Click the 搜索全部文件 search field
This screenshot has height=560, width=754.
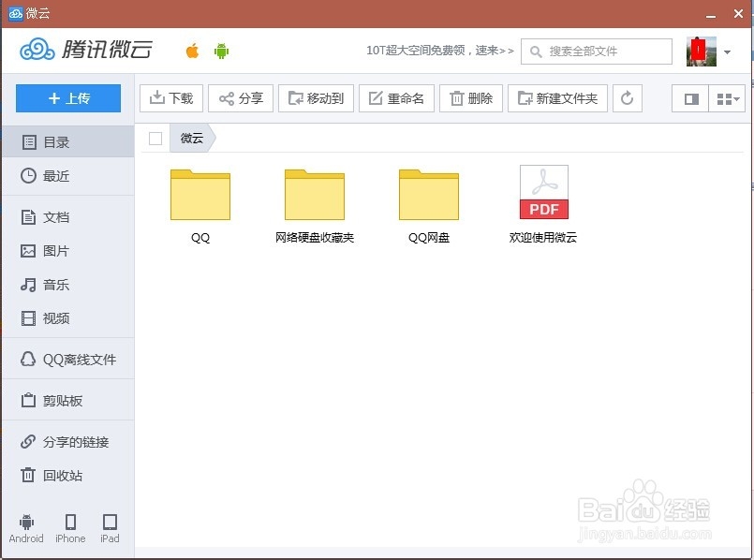coord(597,52)
